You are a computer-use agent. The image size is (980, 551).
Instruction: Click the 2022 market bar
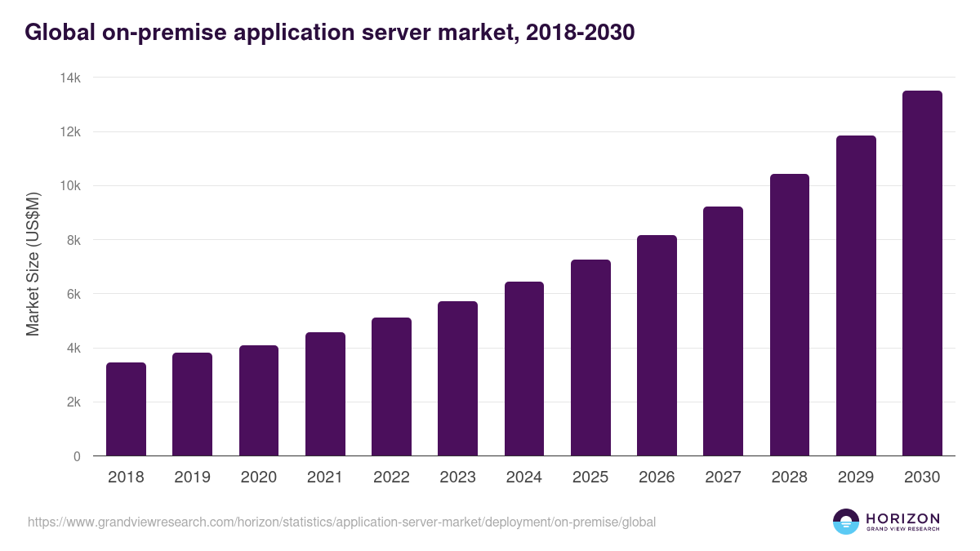coord(391,387)
